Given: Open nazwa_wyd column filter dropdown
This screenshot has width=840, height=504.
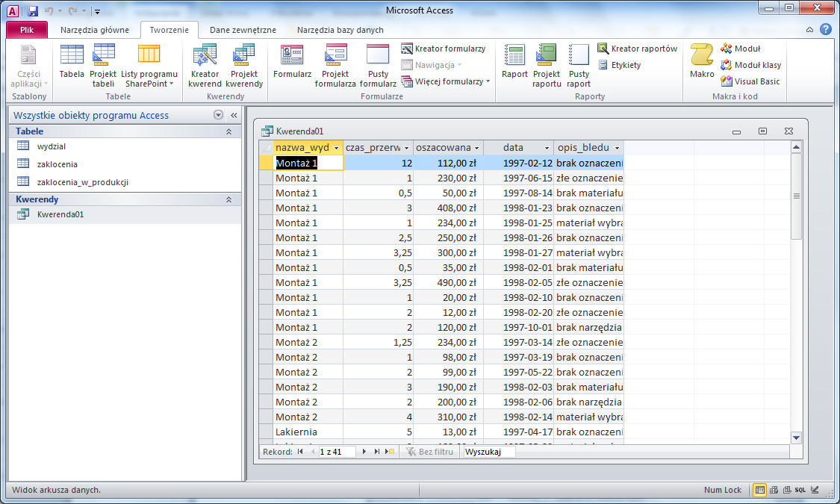Looking at the screenshot, I should 337,148.
